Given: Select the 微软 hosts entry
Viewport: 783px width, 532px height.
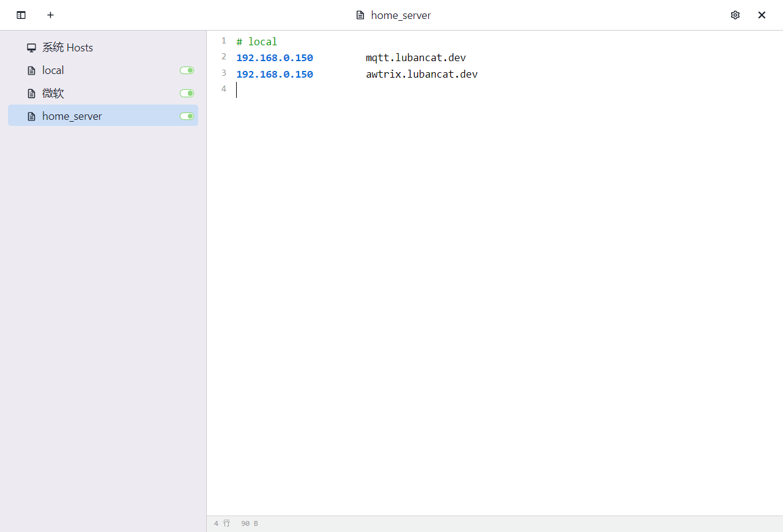Looking at the screenshot, I should click(103, 94).
